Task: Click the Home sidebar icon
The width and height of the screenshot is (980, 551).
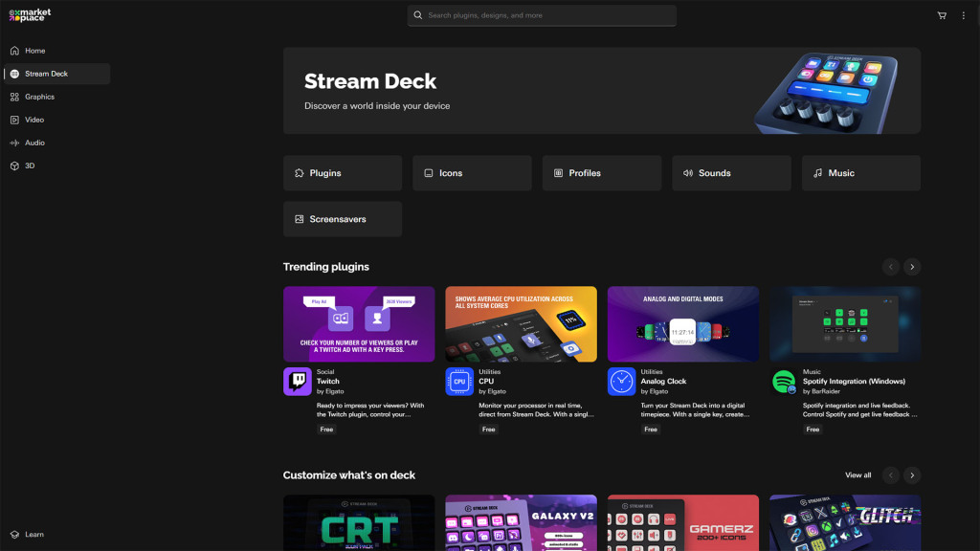Action: coord(14,51)
